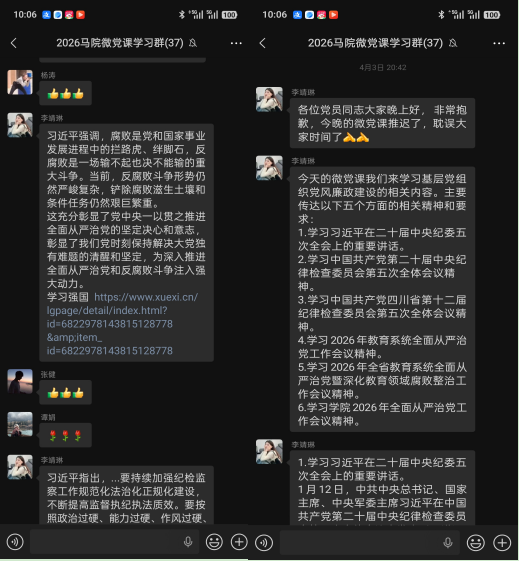Open 张健's silhouette avatar
The image size is (519, 561).
coord(20,381)
